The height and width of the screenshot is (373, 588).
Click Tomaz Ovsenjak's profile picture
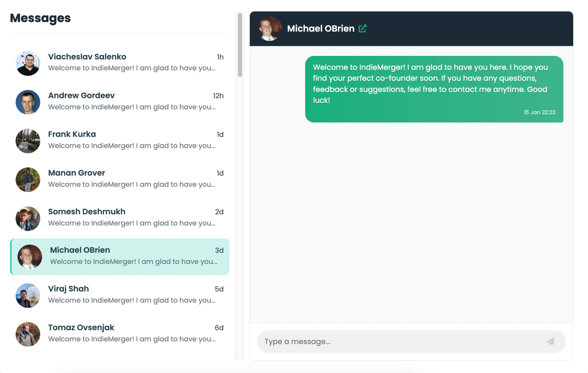(28, 334)
